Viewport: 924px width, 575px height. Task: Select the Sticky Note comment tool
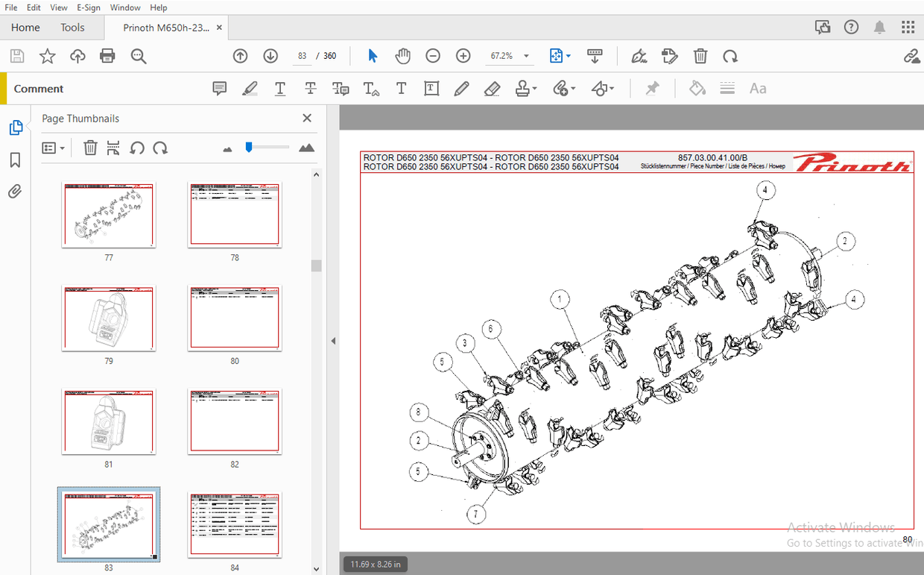tap(219, 88)
